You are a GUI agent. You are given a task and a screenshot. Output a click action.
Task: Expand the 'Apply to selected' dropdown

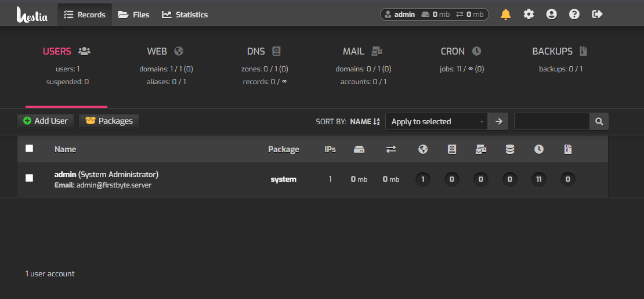436,121
